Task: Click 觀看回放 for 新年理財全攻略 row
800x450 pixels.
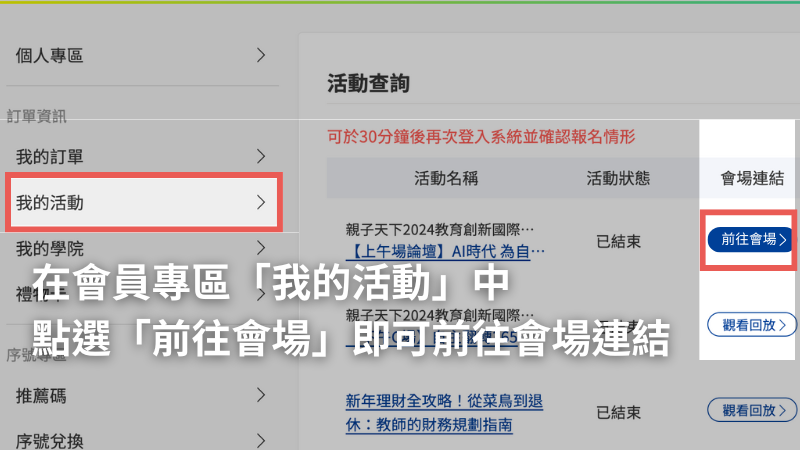Action: [753, 410]
